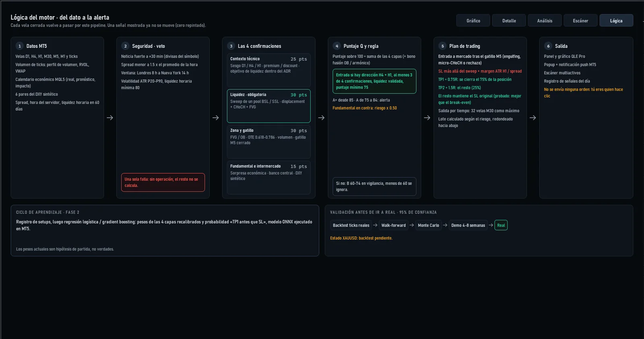Select 'CICLO DE APRENDIZAJE · FASE 2' label
Viewport: 644px width, 339px height.
click(x=47, y=212)
